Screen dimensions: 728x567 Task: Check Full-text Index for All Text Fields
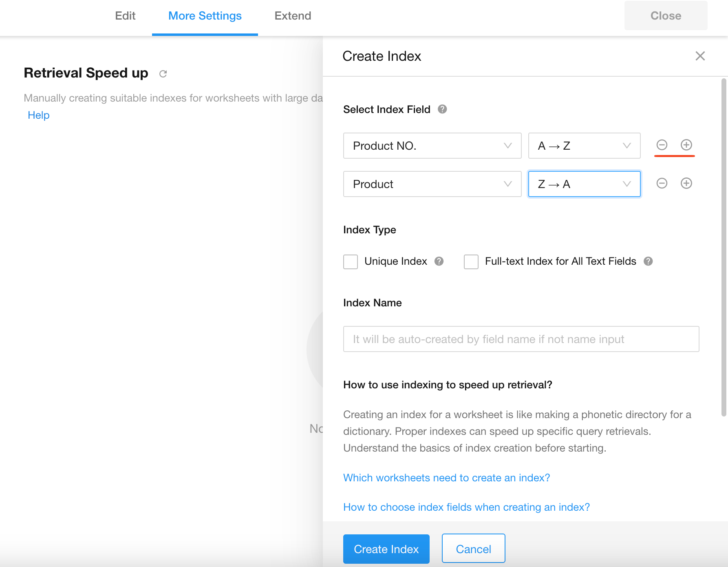pyautogui.click(x=471, y=261)
